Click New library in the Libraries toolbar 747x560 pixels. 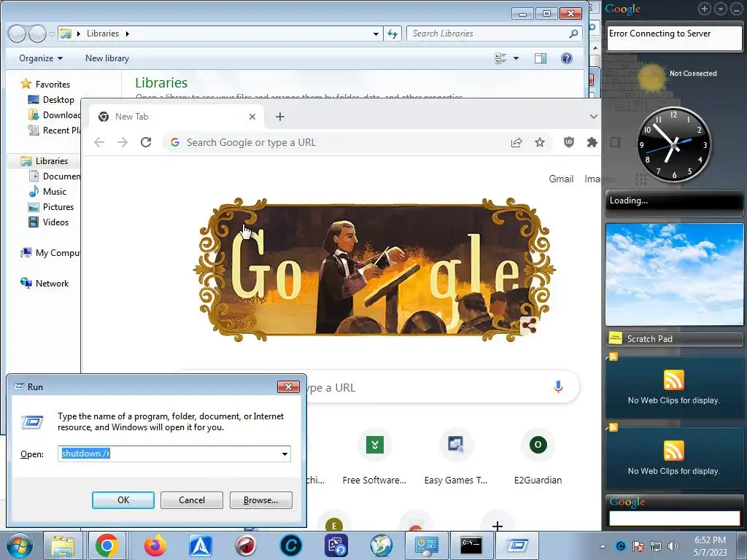pos(107,58)
